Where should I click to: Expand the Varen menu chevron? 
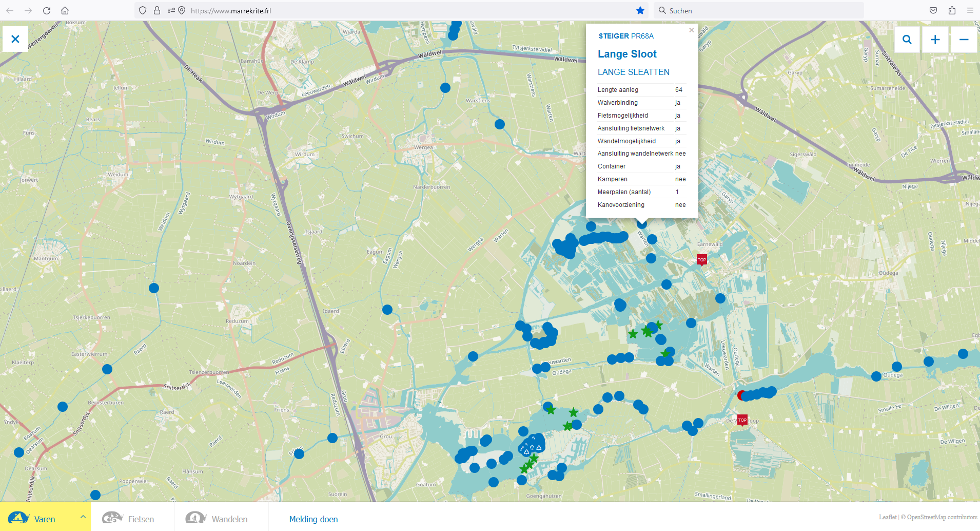tap(83, 517)
